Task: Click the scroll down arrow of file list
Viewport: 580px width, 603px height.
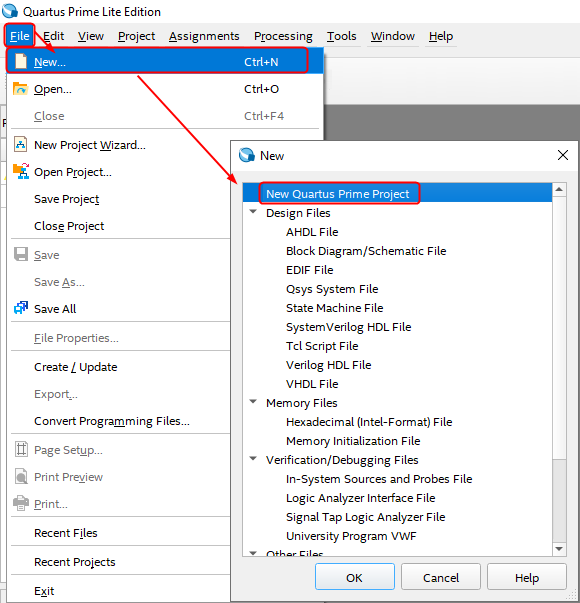Action: pyautogui.click(x=559, y=549)
